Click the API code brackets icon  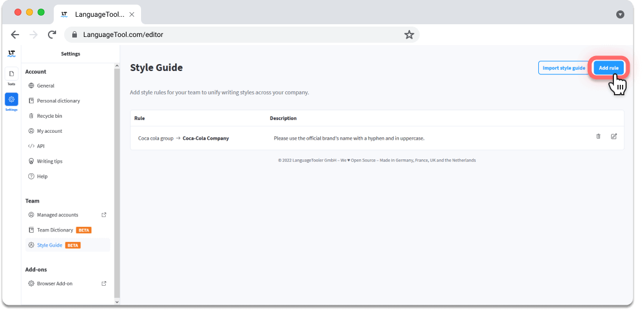coord(31,147)
